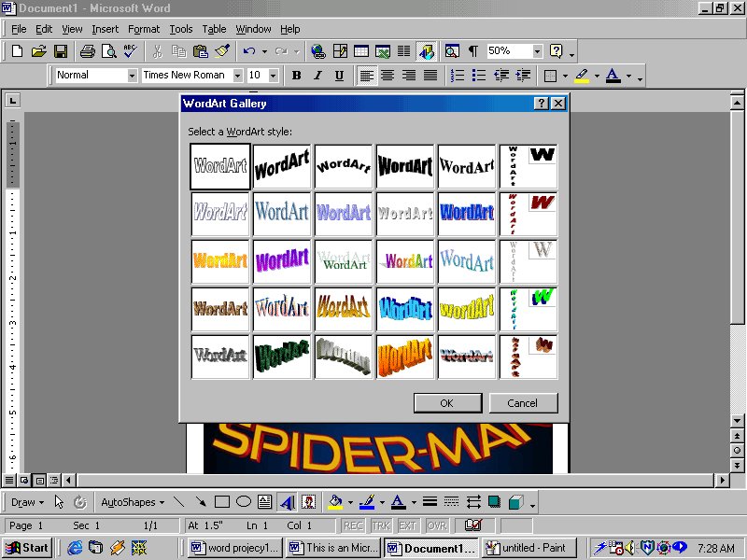The height and width of the screenshot is (560, 747).
Task: Open the Insert menu
Action: [105, 29]
